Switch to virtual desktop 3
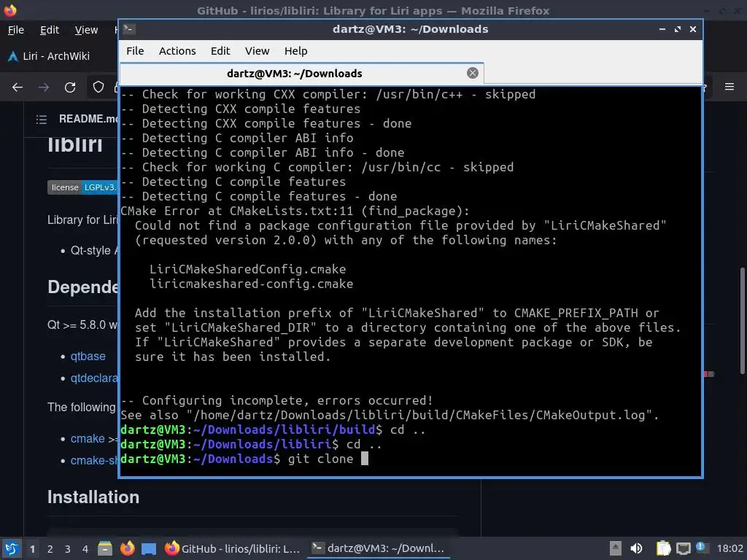 (68, 549)
